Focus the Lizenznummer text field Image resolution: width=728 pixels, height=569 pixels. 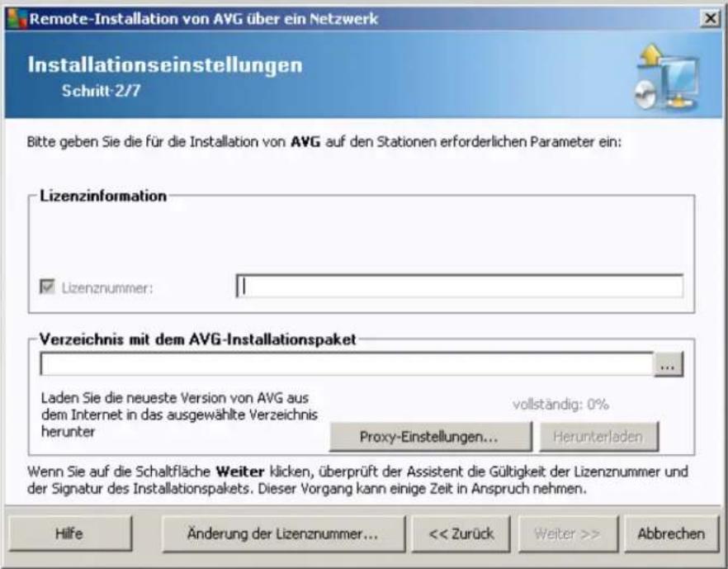[460, 286]
